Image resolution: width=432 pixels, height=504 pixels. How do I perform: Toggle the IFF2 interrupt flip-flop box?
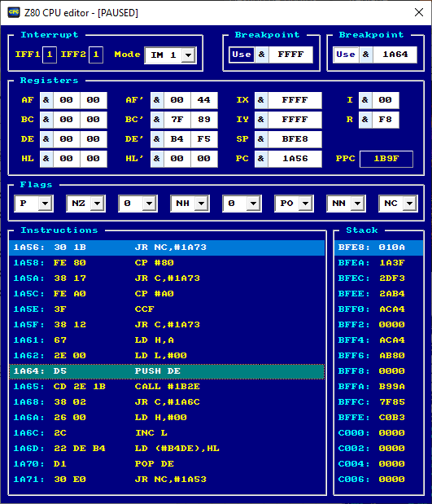pos(96,55)
